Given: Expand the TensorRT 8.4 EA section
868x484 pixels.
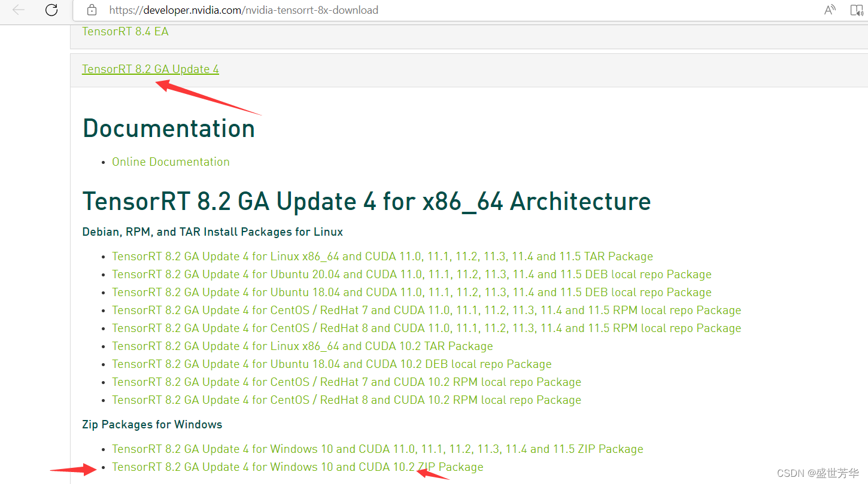Looking at the screenshot, I should 125,31.
